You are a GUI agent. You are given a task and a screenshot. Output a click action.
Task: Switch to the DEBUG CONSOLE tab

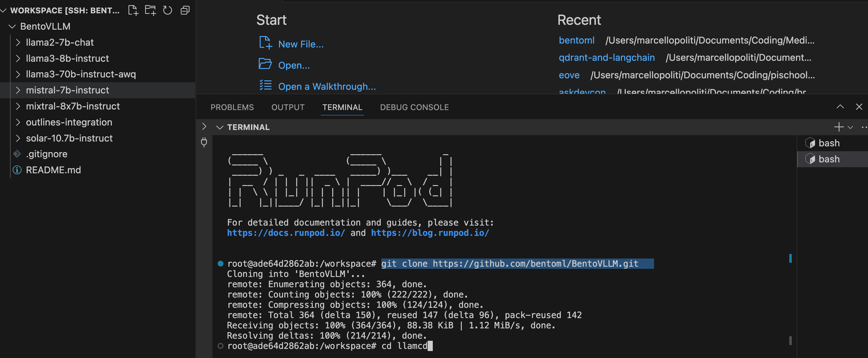tap(414, 107)
